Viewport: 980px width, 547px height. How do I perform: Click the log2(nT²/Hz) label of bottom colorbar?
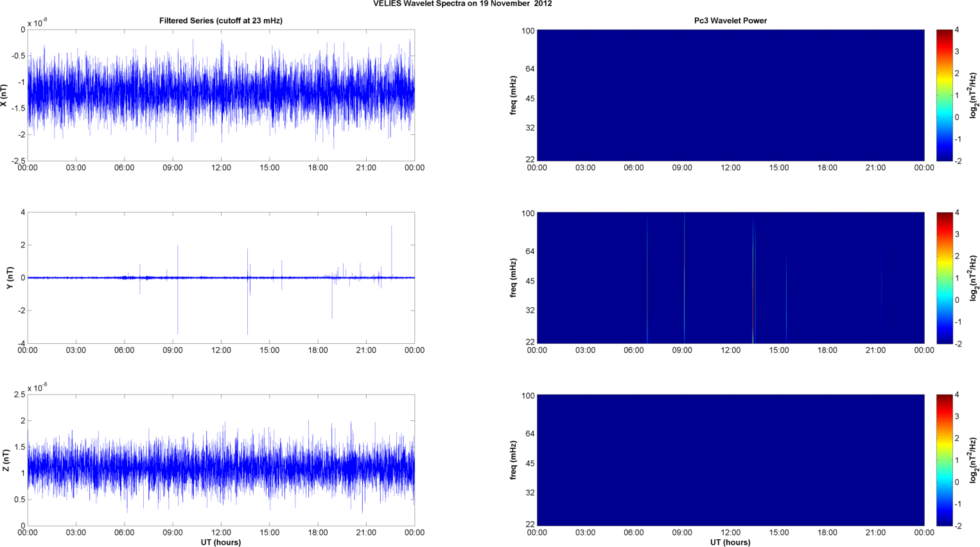point(974,460)
